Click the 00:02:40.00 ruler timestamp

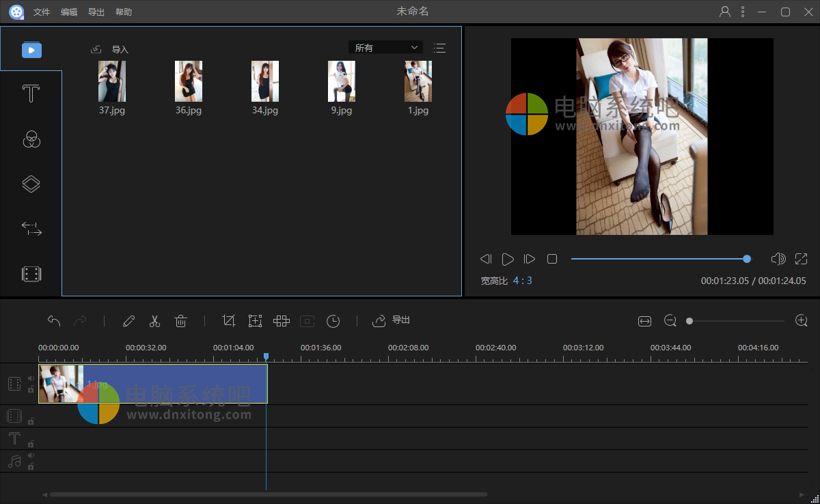tap(495, 348)
